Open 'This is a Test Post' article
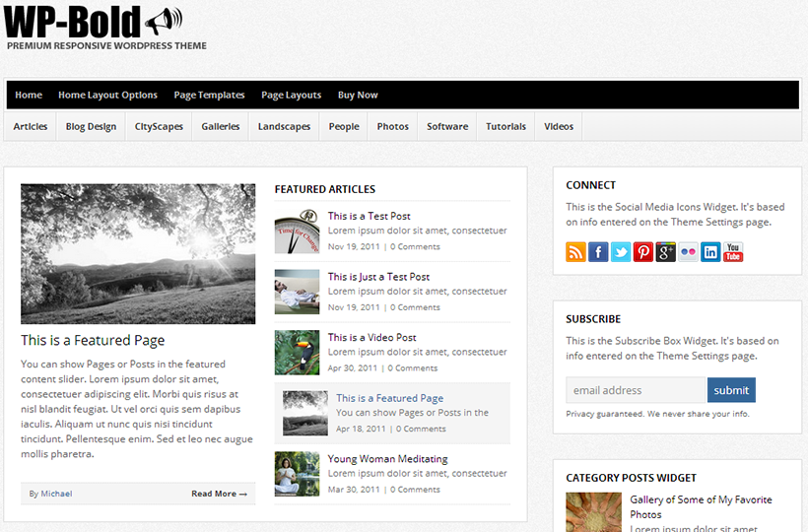The height and width of the screenshot is (532, 808). [369, 216]
